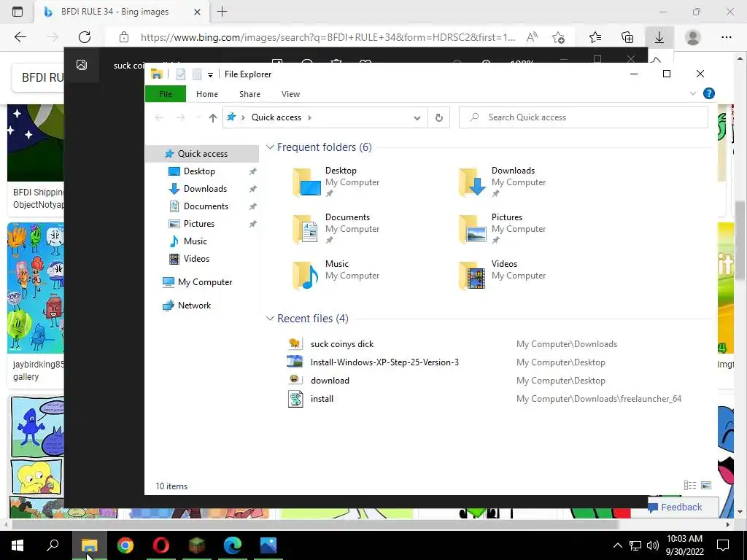Viewport: 747px width, 560px height.
Task: Click the Edge address bar URL
Action: click(x=328, y=37)
